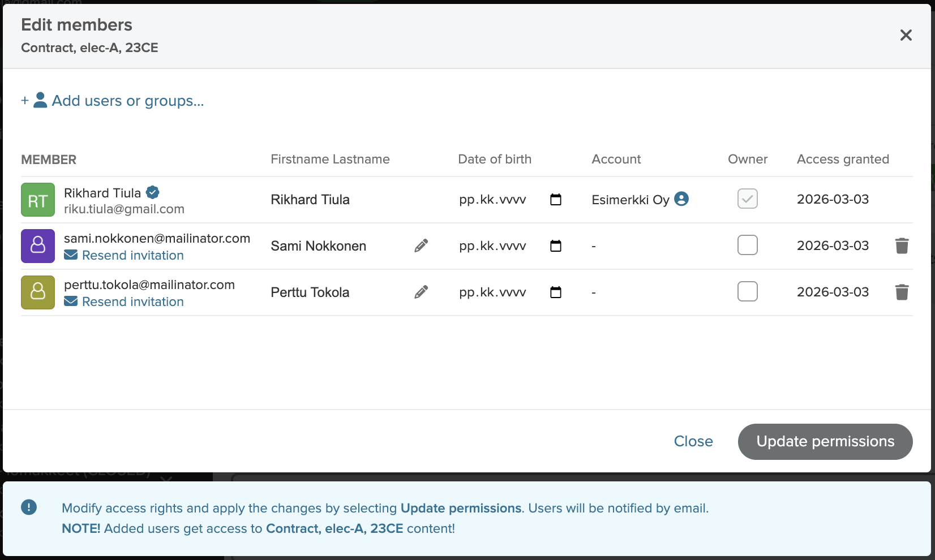Viewport: 935px width, 560px height.
Task: Open calendar picker in Perttu Tokola's row
Action: (x=556, y=292)
